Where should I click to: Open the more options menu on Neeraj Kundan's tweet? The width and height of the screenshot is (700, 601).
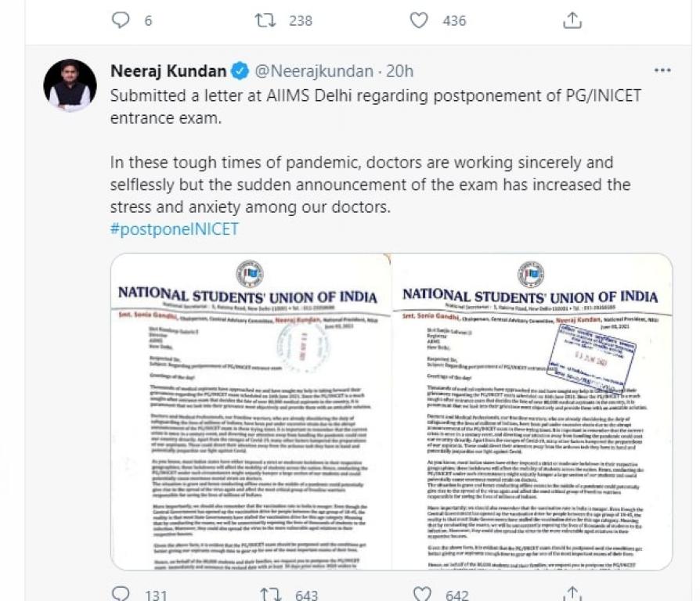coord(662,71)
